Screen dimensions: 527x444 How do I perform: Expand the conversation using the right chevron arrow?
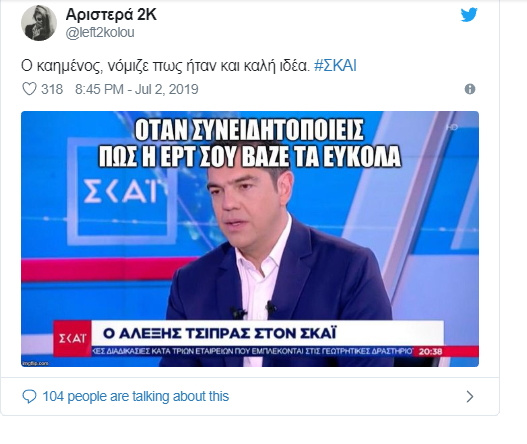pyautogui.click(x=470, y=397)
